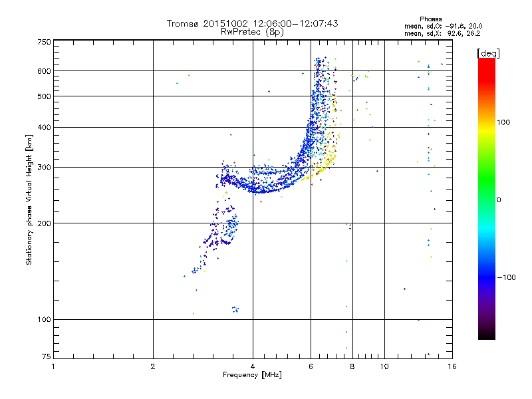Click the y-axis label '400'
Screen dimensions: 532x399
[x=44, y=128]
